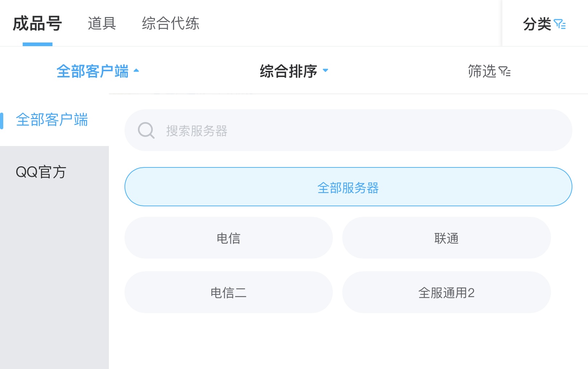
Task: Click the down arrow next to 综合排序
Action: pos(325,70)
